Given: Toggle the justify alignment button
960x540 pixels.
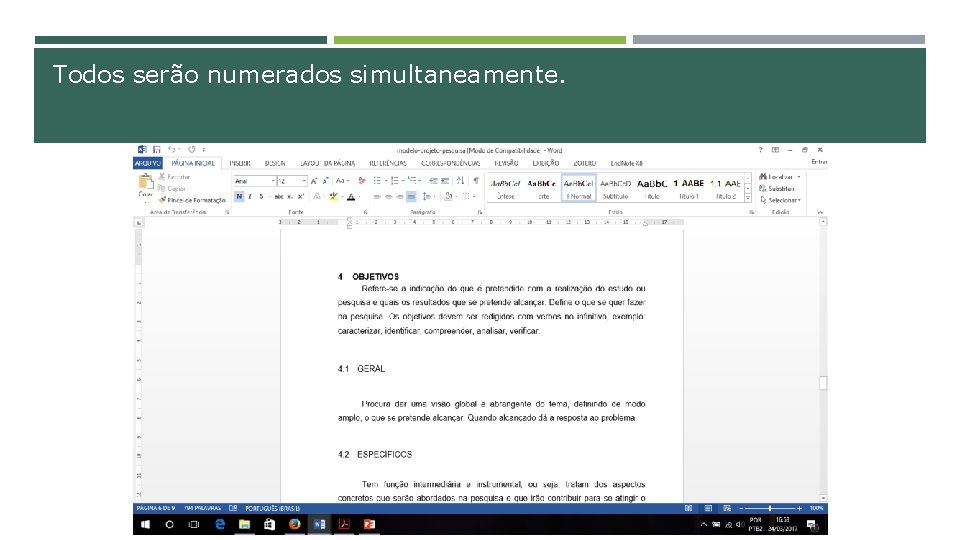Looking at the screenshot, I should pos(411,197).
